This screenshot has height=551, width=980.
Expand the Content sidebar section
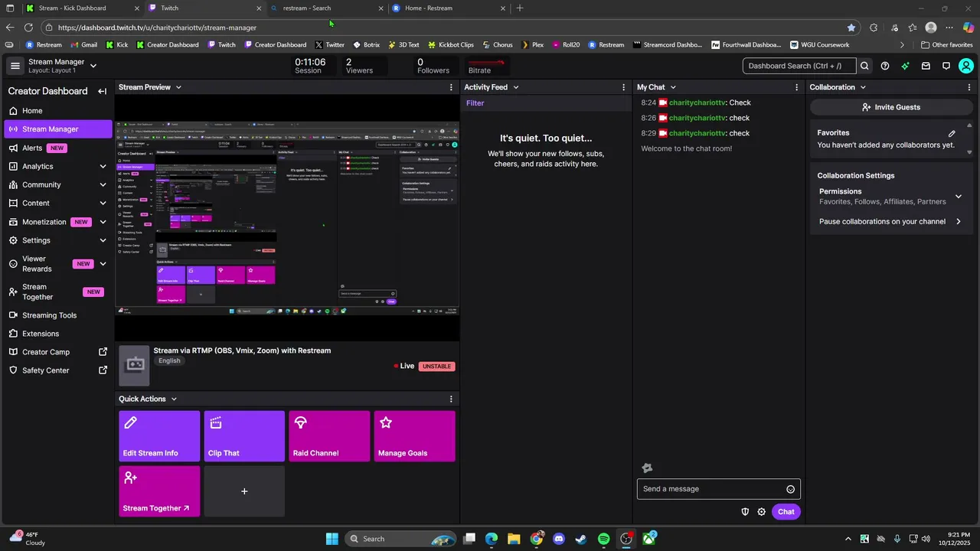(x=103, y=203)
